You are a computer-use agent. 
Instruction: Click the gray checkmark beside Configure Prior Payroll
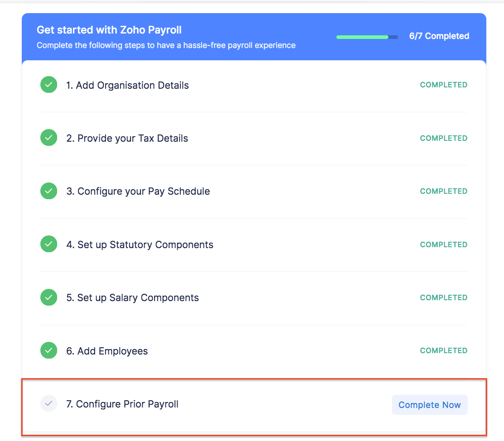pos(48,403)
